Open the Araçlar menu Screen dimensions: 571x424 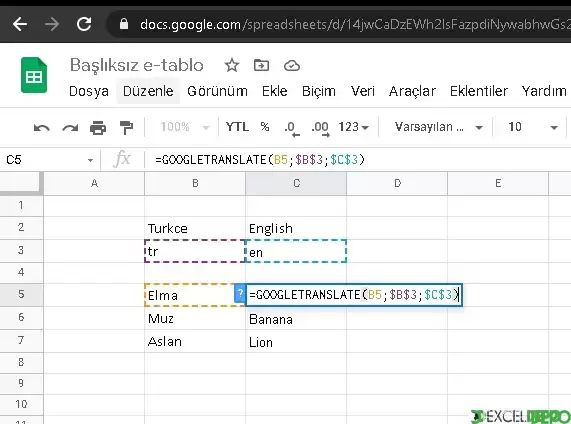[412, 91]
